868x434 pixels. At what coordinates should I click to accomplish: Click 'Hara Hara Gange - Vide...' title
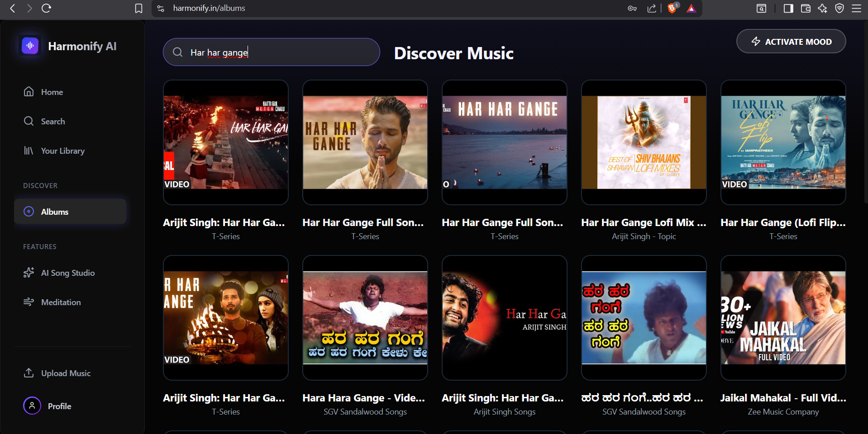[x=364, y=398]
